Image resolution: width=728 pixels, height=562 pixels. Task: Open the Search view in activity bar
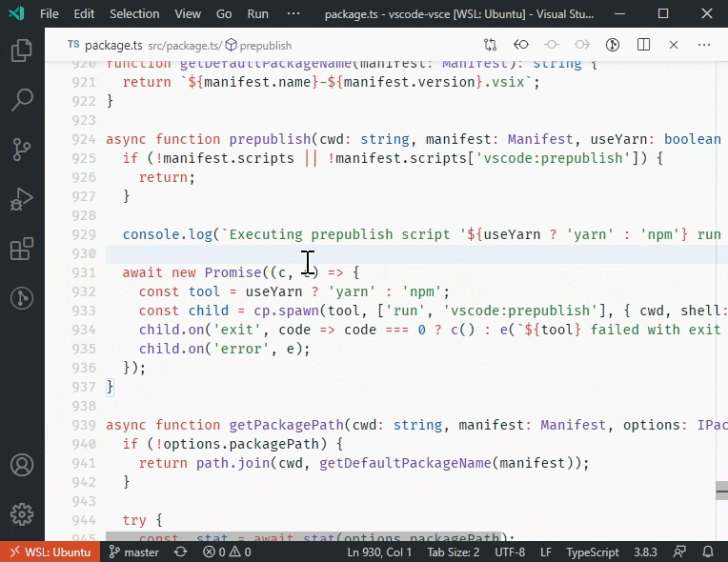pyautogui.click(x=21, y=100)
